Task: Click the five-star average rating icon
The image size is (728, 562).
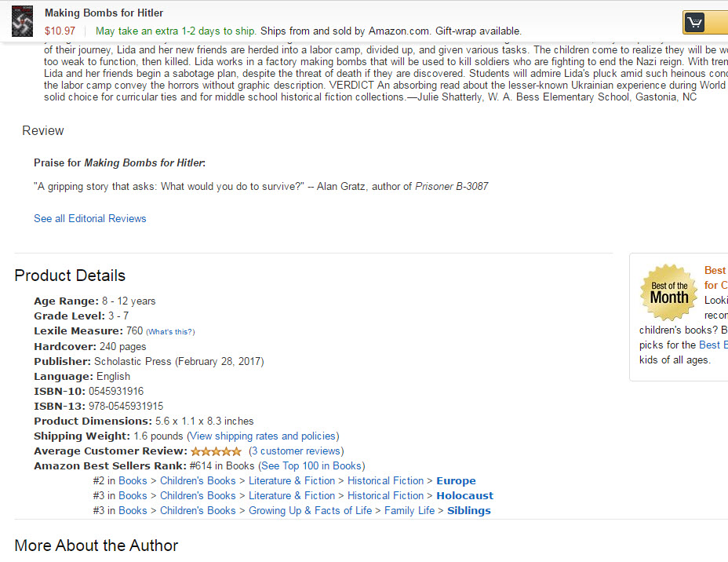Action: (216, 451)
